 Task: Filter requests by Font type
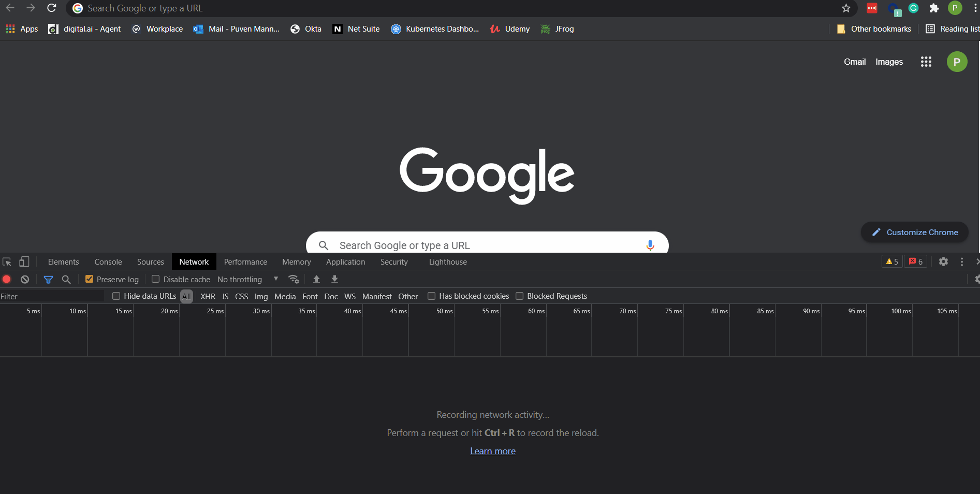310,296
